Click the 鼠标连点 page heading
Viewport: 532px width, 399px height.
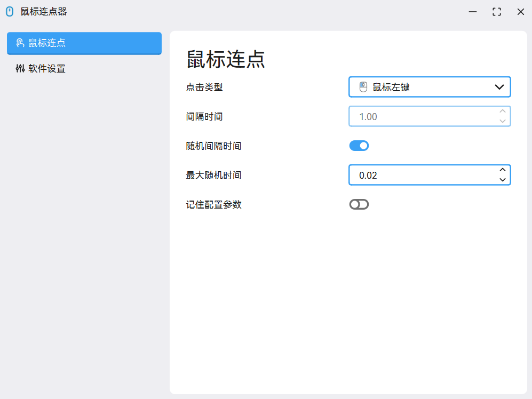pos(226,59)
